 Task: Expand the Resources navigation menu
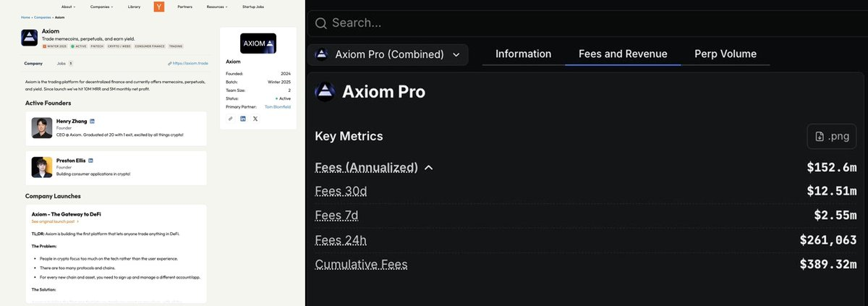pos(216,7)
